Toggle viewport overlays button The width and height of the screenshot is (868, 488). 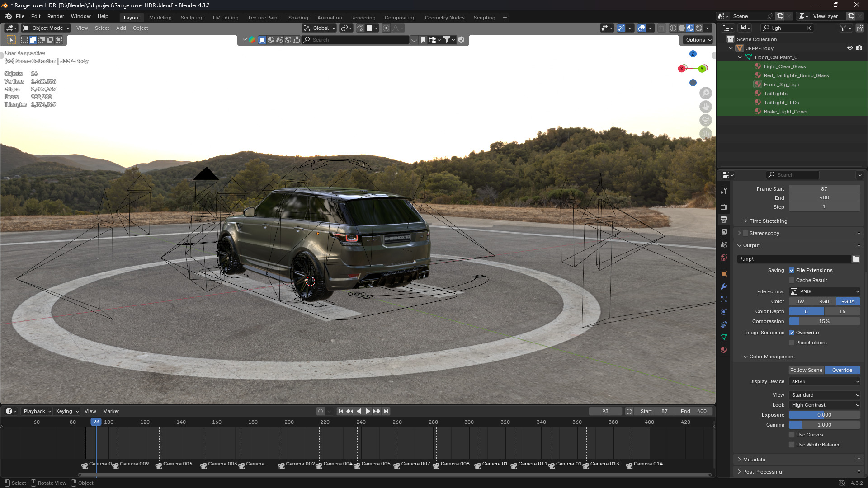(642, 28)
